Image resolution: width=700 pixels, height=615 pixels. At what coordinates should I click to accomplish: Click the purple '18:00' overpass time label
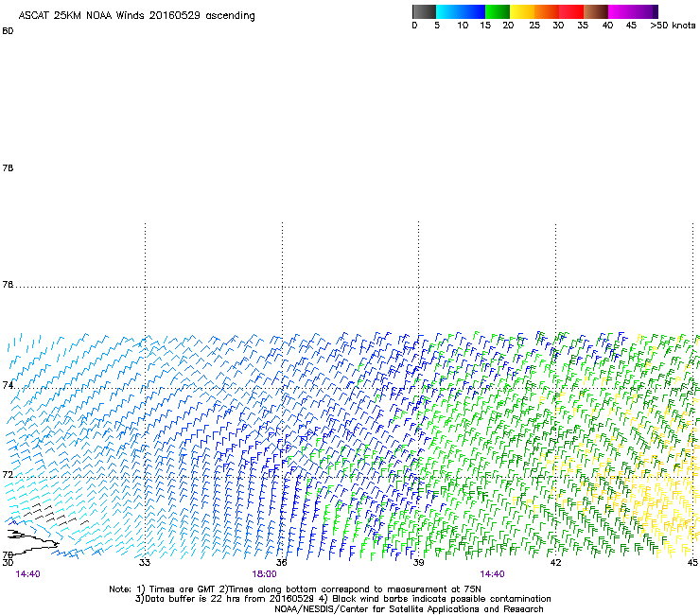(264, 574)
